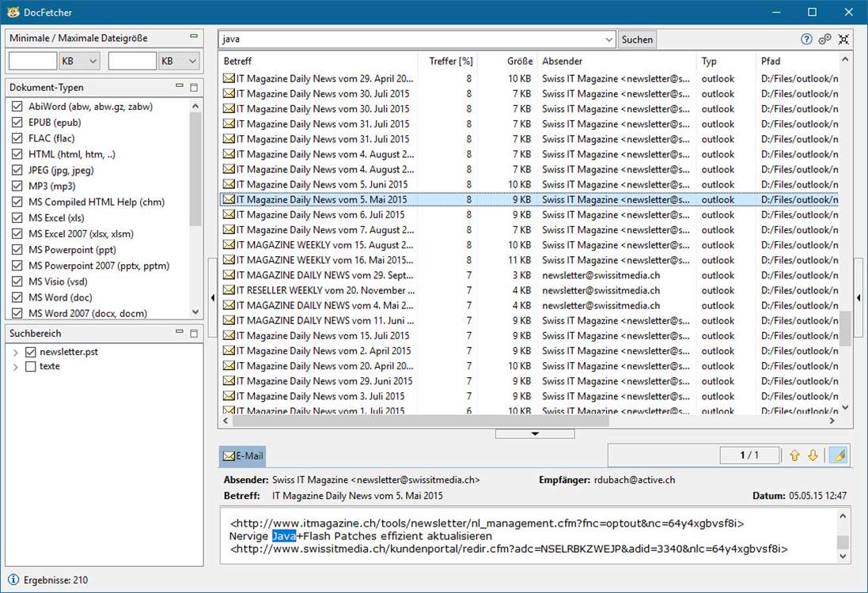868x593 pixels.
Task: Check the texte search scope checkbox
Action: point(30,366)
